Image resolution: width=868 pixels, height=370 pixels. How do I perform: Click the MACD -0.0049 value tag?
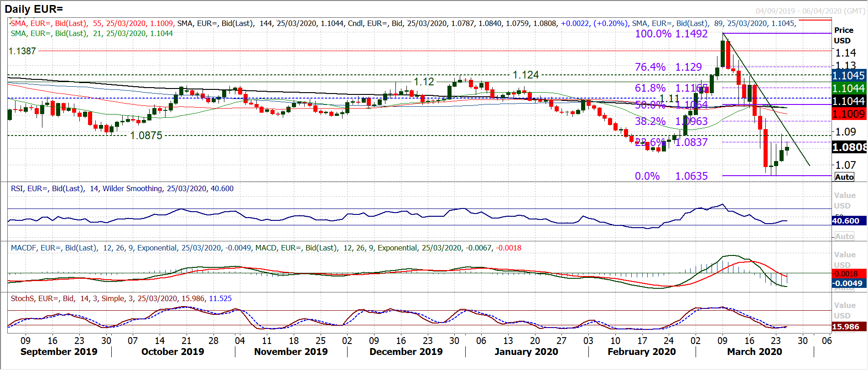(849, 283)
